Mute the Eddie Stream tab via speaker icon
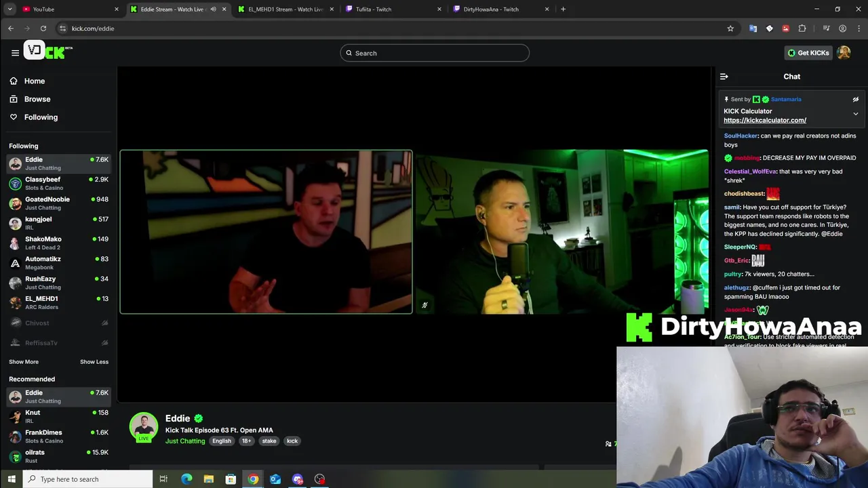 [213, 9]
